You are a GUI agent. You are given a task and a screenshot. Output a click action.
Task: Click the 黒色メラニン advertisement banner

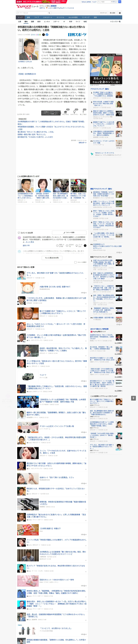click(106, 70)
